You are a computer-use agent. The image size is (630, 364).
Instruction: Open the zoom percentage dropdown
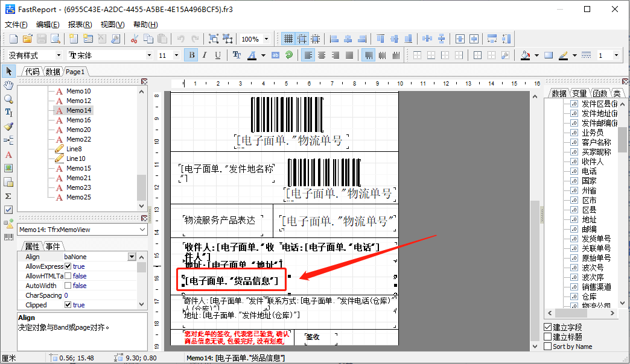tap(266, 39)
